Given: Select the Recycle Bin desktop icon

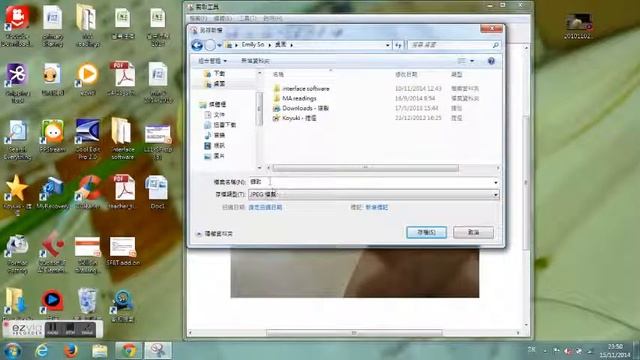Looking at the screenshot, I should (x=88, y=304).
